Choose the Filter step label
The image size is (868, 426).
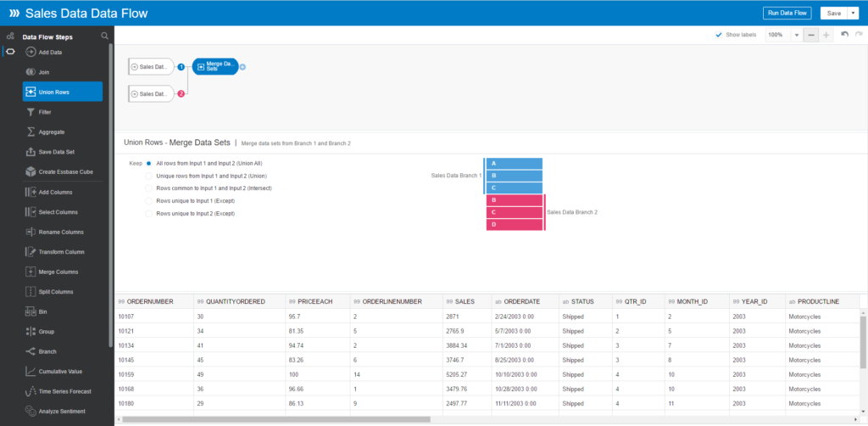pyautogui.click(x=45, y=113)
